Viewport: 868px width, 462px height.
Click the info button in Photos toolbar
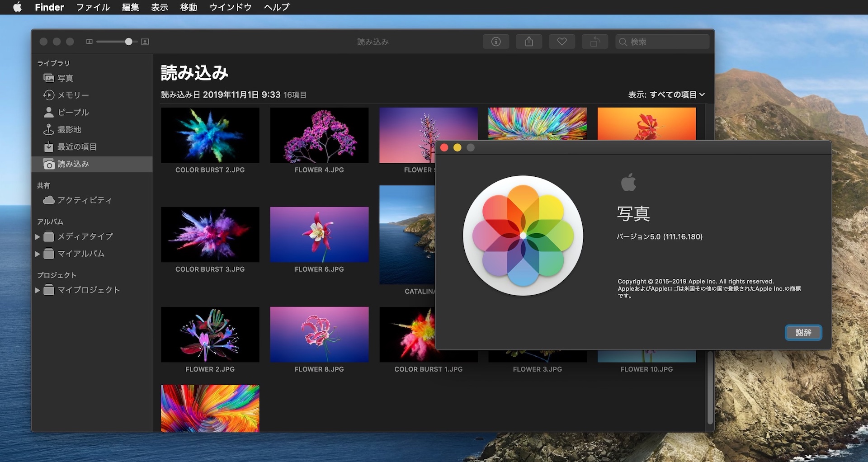pyautogui.click(x=496, y=42)
